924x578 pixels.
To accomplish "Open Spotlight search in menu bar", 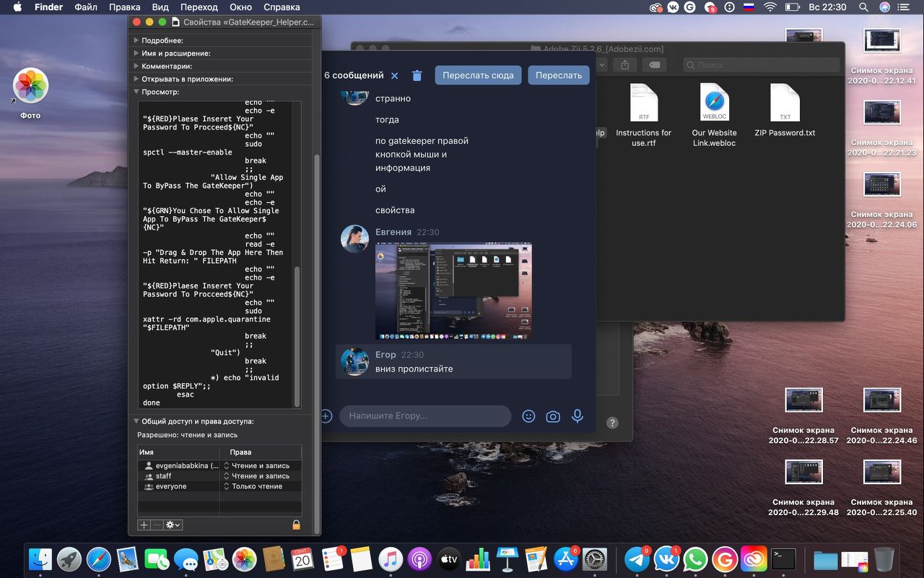I will pyautogui.click(x=863, y=7).
